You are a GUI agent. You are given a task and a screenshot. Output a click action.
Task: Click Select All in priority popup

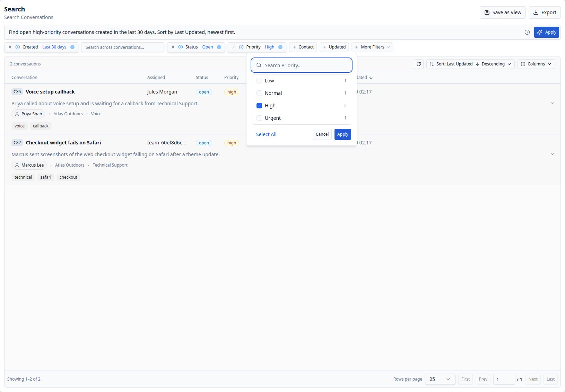266,134
